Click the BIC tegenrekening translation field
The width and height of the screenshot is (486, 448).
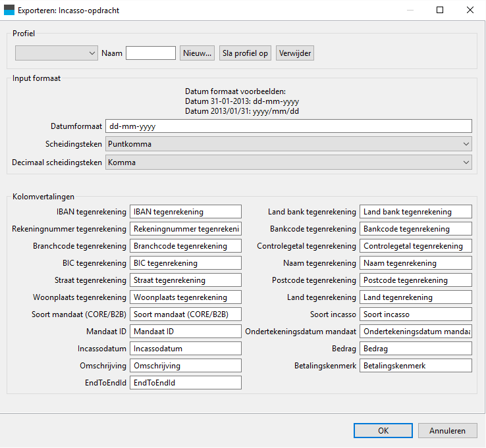click(x=185, y=263)
